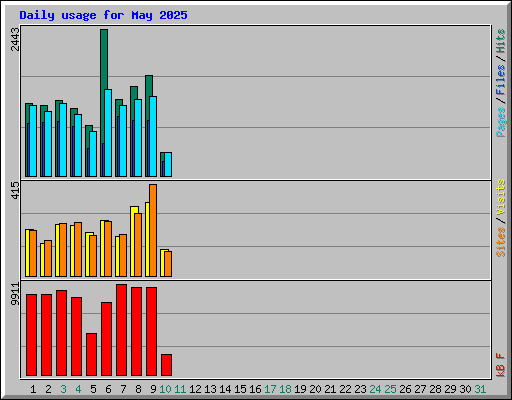
Task: Click the cyan pages bar for day 6
Action: pos(108,133)
